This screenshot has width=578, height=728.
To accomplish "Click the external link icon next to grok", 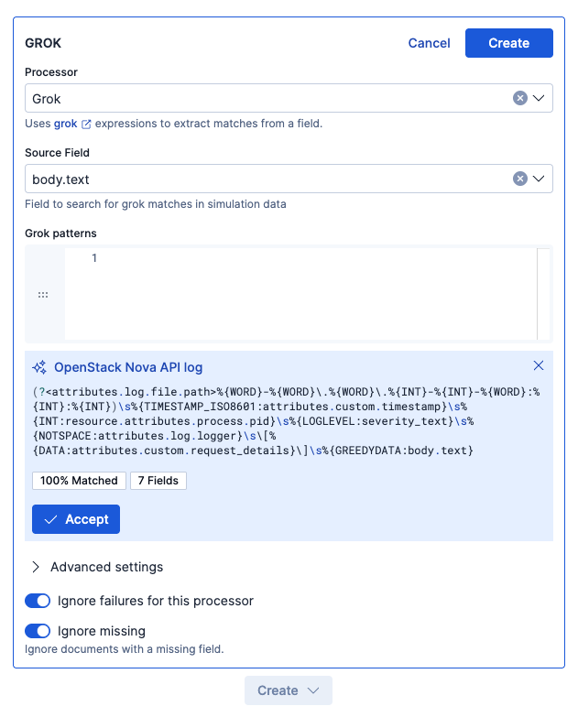I will click(86, 124).
